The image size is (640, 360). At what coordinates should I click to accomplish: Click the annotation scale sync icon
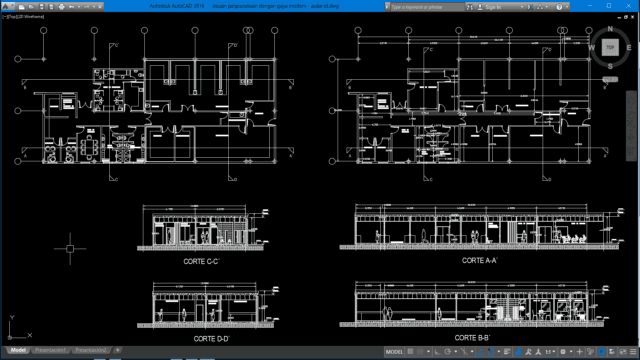pyautogui.click(x=538, y=351)
